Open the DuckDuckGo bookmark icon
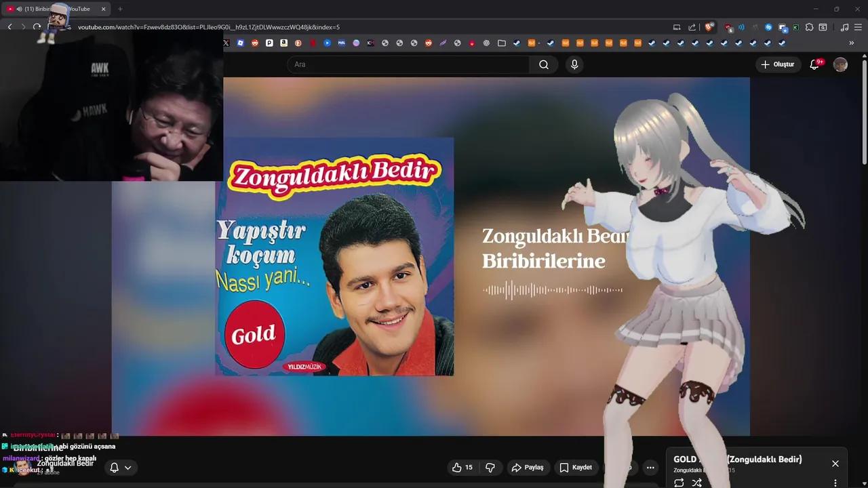Viewport: 868px width, 488px height. click(298, 43)
